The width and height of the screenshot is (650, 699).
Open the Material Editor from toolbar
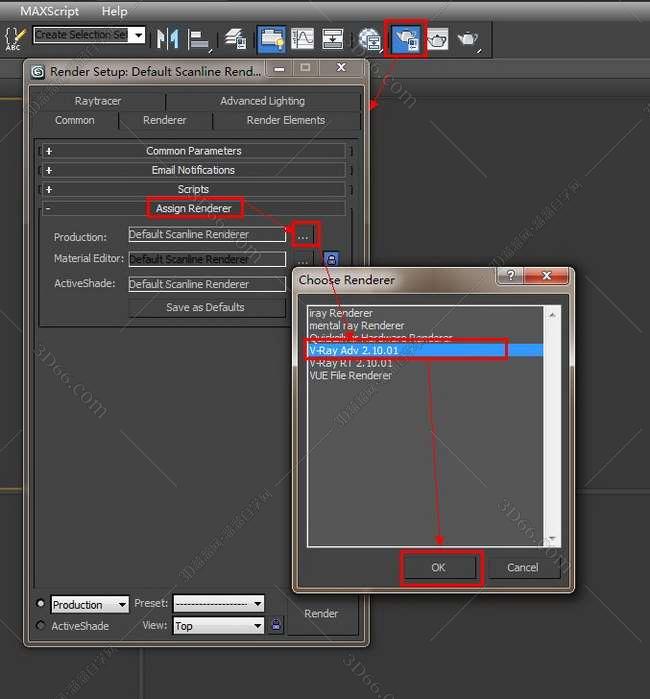(370, 39)
